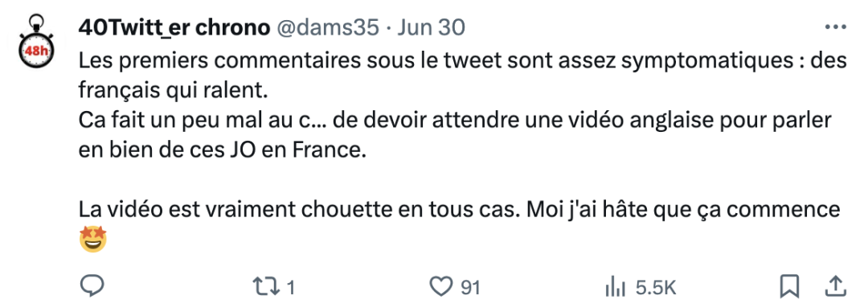The width and height of the screenshot is (868, 304).
Task: Open the 48h stopwatch profile avatar
Action: (x=35, y=42)
